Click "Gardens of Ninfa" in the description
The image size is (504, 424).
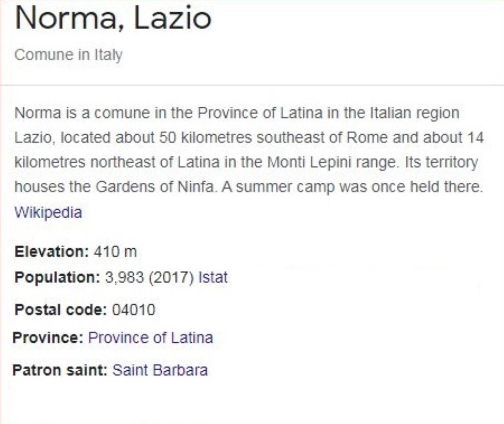tap(155, 187)
